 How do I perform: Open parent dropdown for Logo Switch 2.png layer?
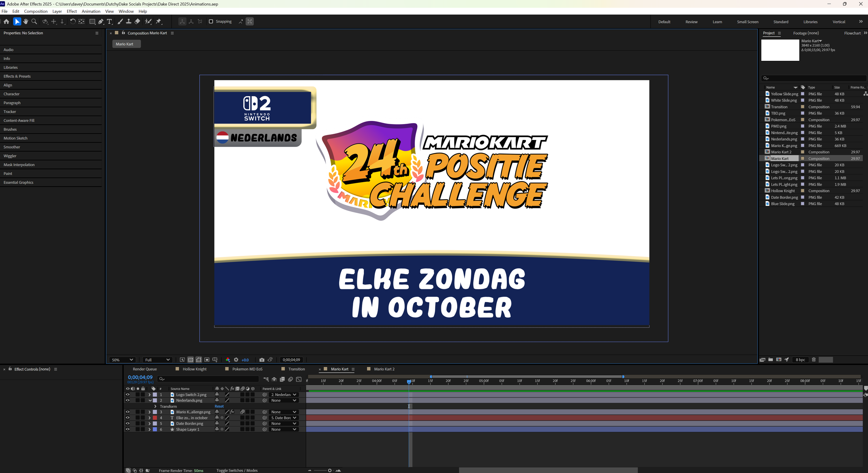pos(284,395)
